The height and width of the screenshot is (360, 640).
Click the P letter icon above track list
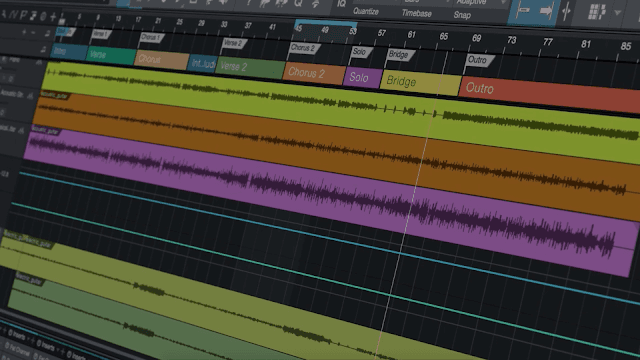(24, 16)
